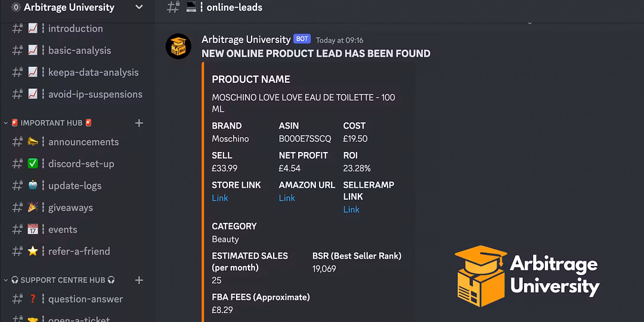Switch to the discord-set-up channel
Viewport: 644px width, 322px height.
click(81, 163)
